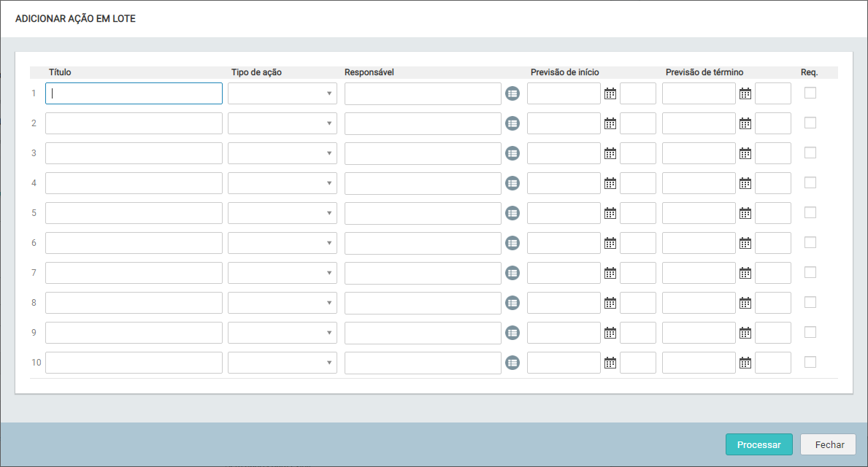The width and height of the screenshot is (868, 467).
Task: Check the Req. box for row 5
Action: click(x=810, y=212)
